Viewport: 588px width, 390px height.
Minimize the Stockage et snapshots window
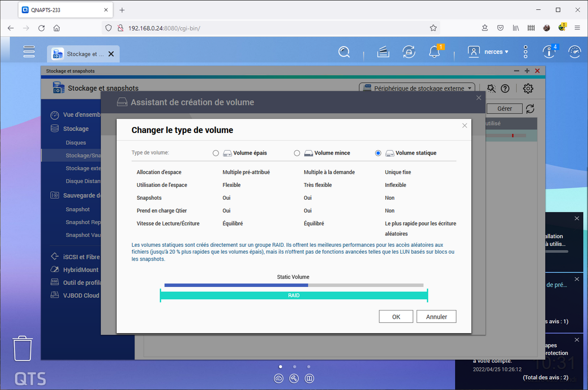(516, 71)
